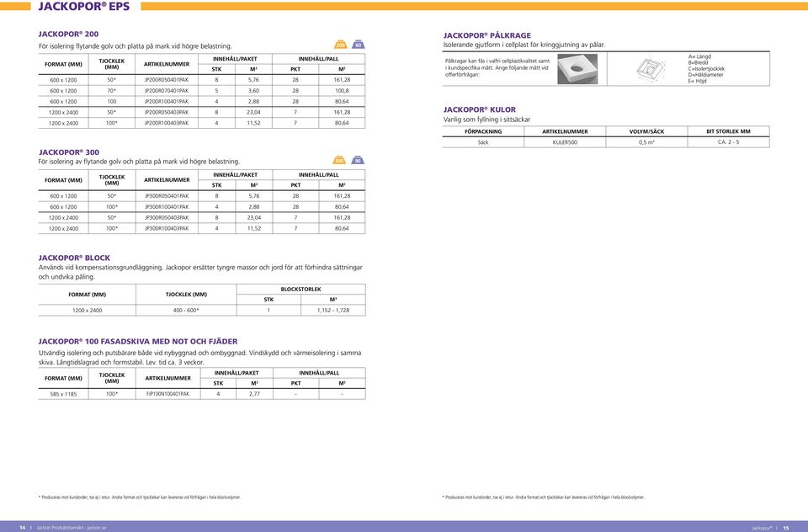This screenshot has height=532, width=808.
Task: Select the JACKOPOR® KULOR heading
Action: 479,109
